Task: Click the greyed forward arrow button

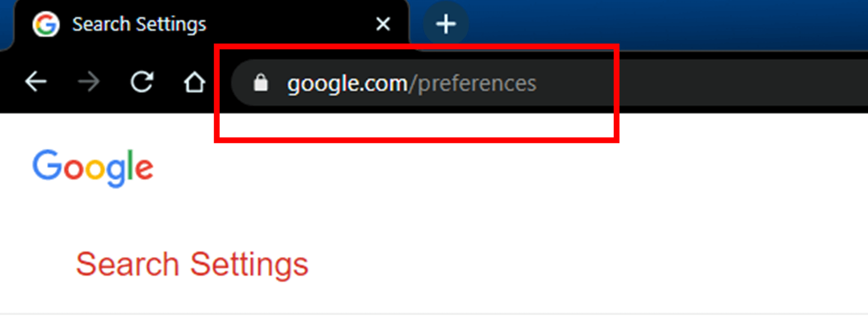Action: pos(89,82)
